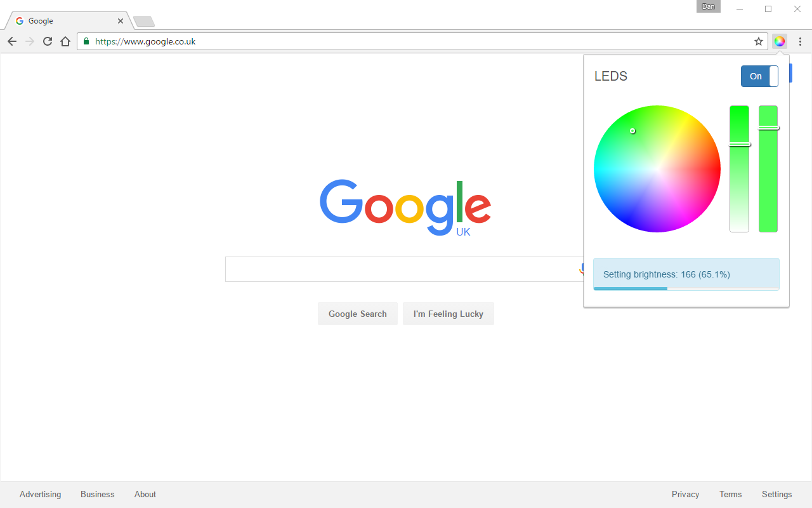Open the Chrome three-dot menu

pos(801,41)
